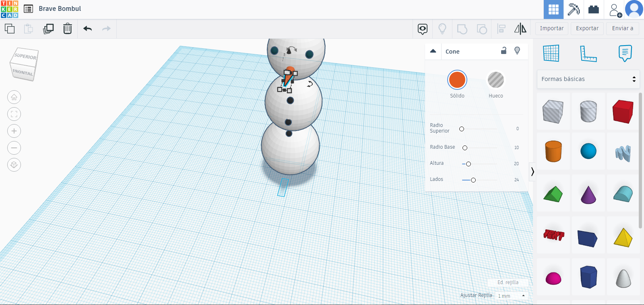
Task: Open the view notes eye icon
Action: [423, 29]
